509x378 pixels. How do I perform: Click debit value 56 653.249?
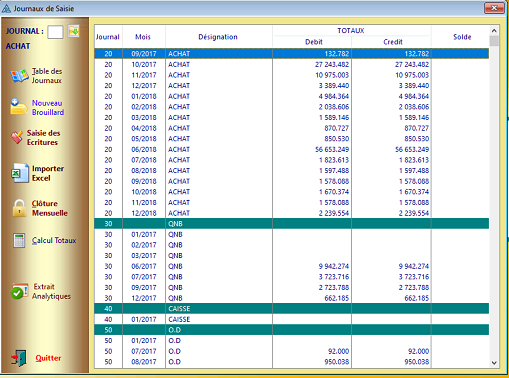tap(332, 149)
